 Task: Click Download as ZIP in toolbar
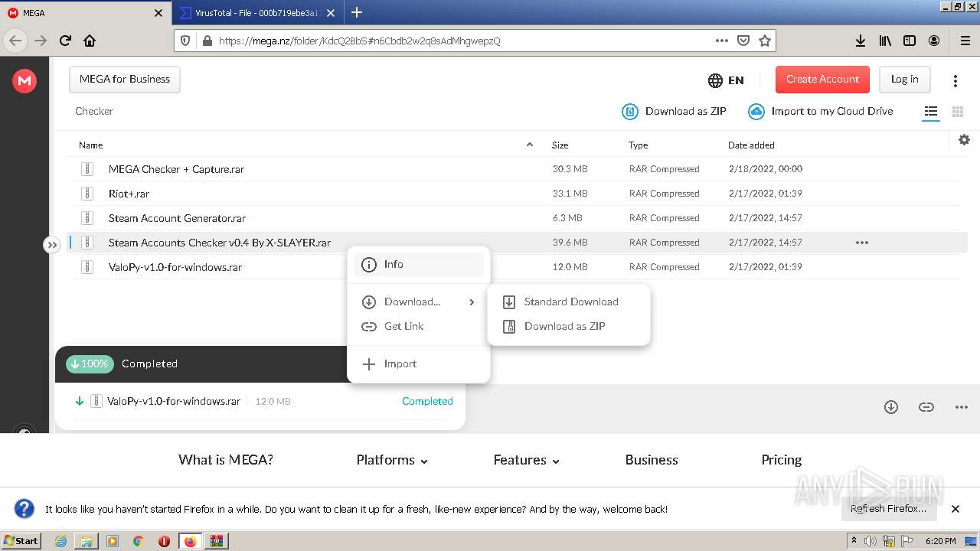point(674,112)
